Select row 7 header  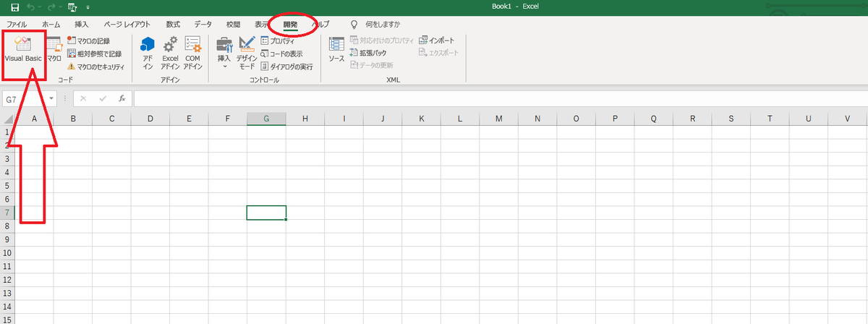7,213
